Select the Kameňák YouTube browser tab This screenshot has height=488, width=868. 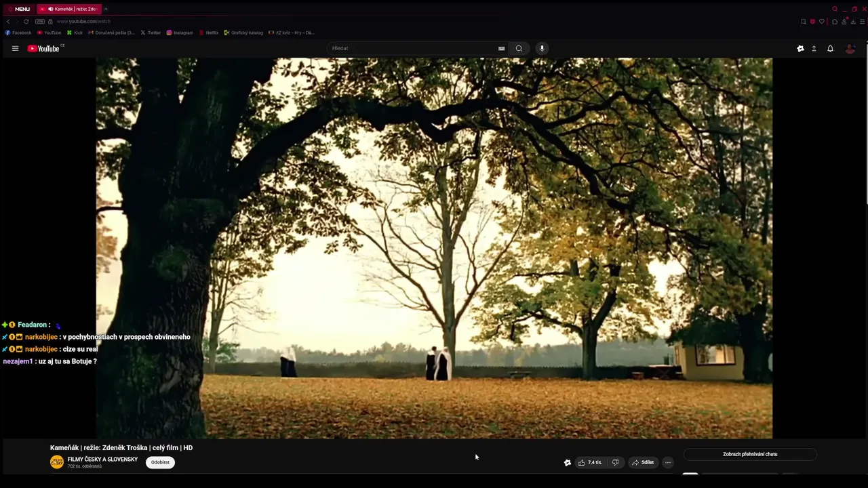point(69,9)
